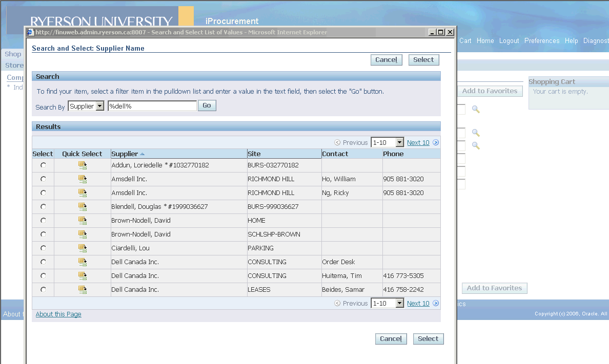This screenshot has width=609, height=364.
Task: Quick select Dell Canada Inc. LEASES row
Action: (82, 290)
